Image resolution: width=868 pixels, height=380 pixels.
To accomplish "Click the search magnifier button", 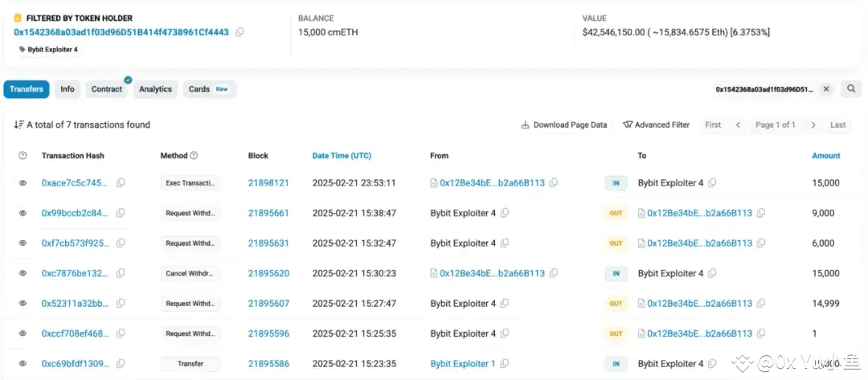I will [x=850, y=89].
